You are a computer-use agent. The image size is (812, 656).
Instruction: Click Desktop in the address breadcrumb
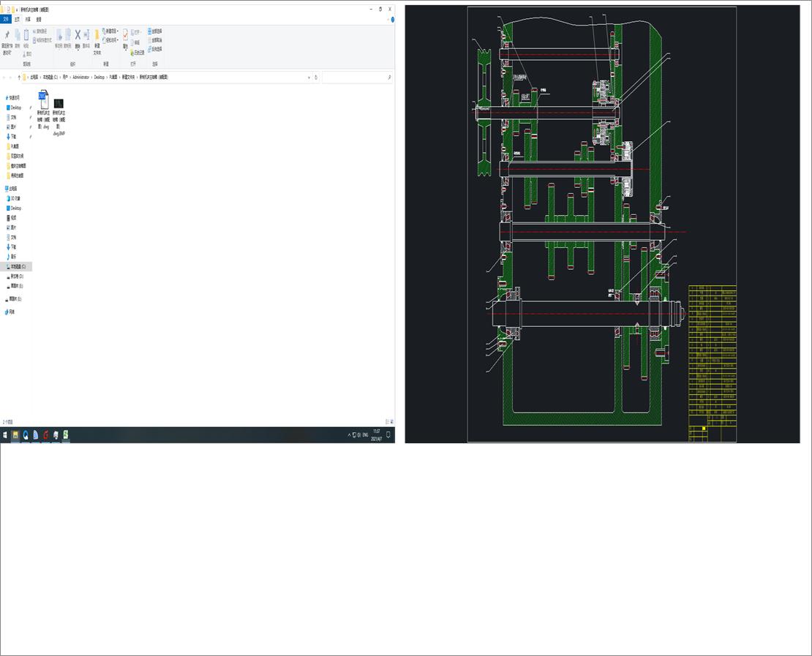click(x=99, y=77)
